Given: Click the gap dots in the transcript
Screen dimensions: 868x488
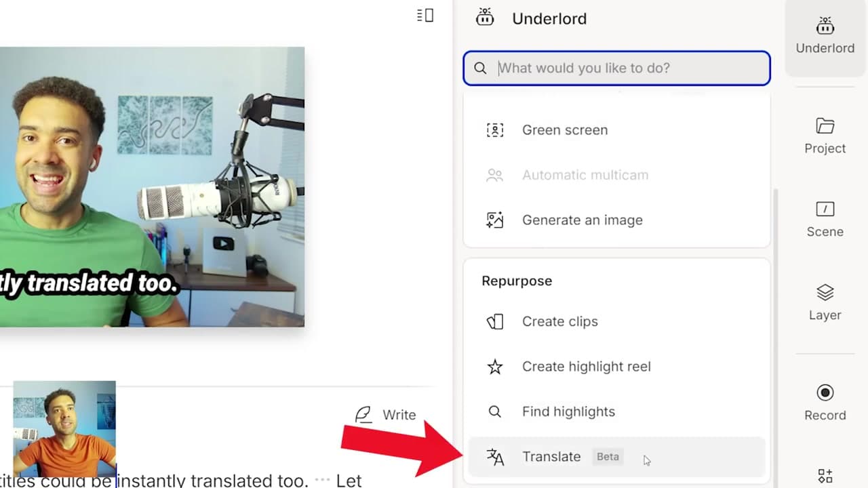Looking at the screenshot, I should tap(322, 481).
